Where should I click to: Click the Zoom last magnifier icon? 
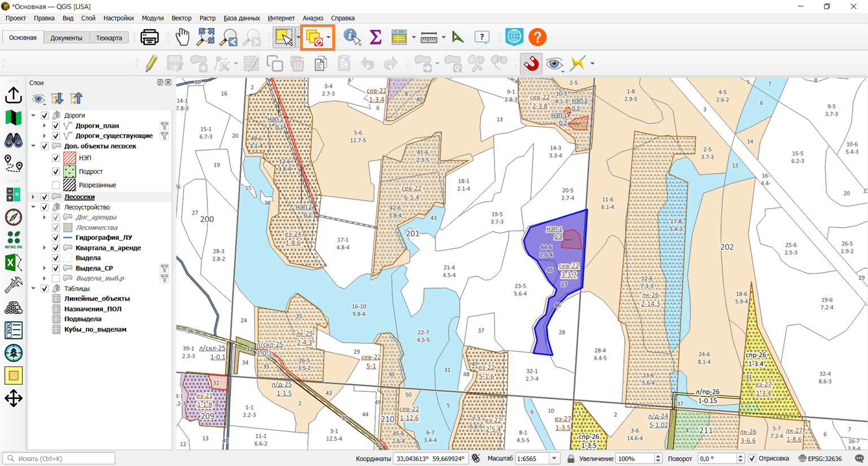tap(229, 37)
